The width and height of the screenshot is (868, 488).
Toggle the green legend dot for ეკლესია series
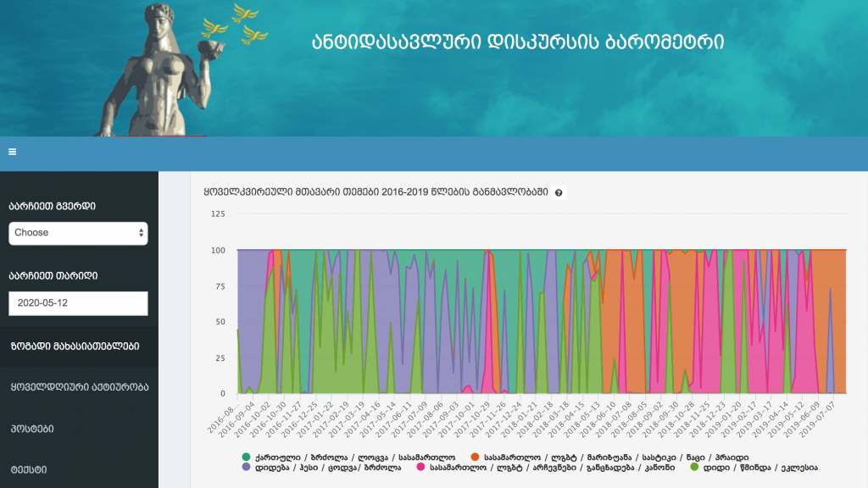click(x=696, y=467)
